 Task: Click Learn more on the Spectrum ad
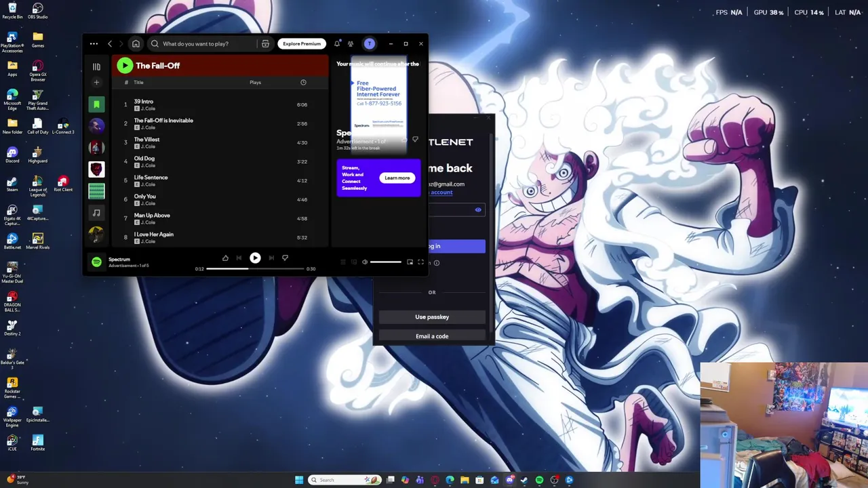point(397,178)
